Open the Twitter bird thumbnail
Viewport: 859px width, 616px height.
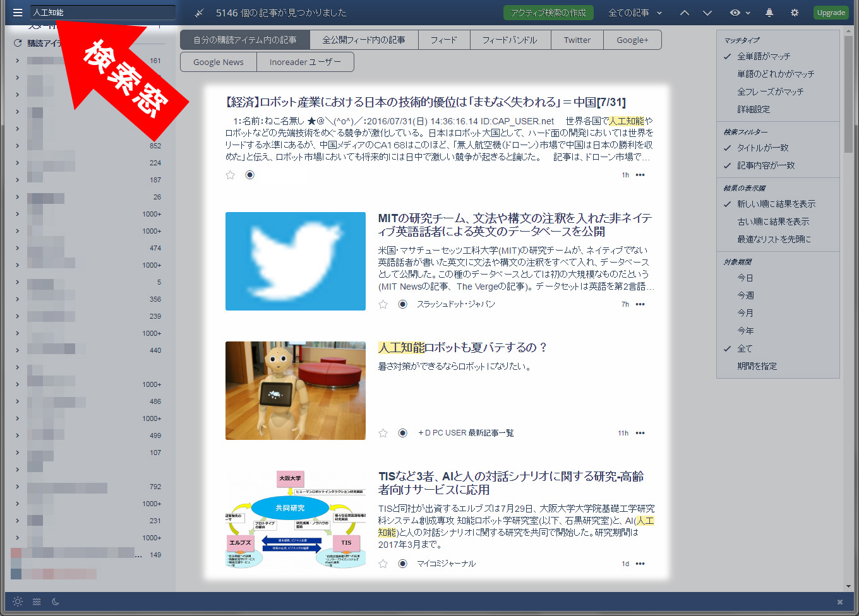[296, 261]
